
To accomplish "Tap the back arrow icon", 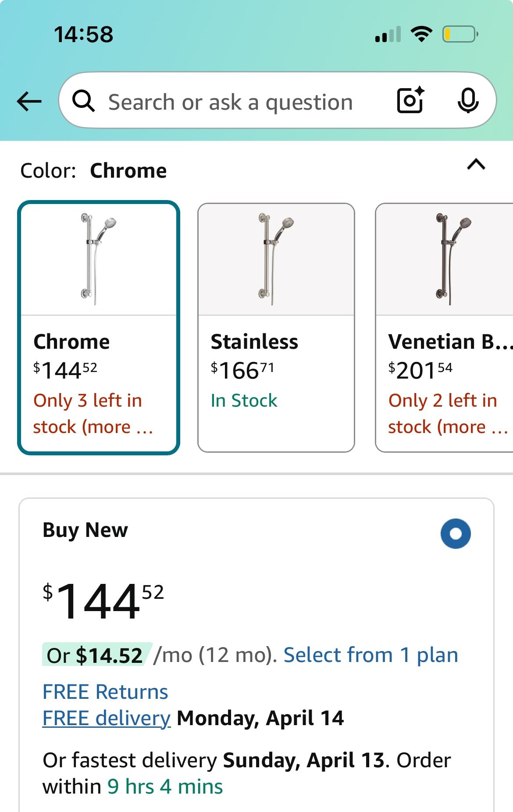I will (x=29, y=101).
